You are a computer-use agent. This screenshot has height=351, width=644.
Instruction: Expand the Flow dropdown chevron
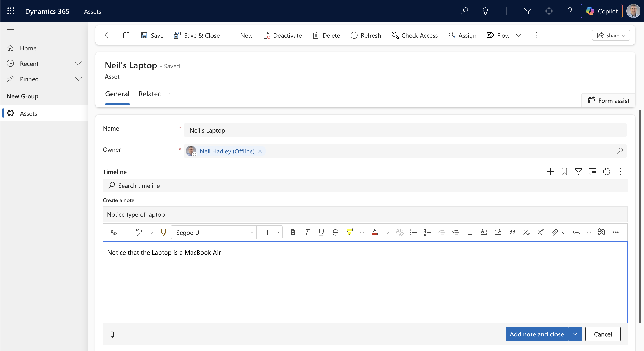point(518,35)
